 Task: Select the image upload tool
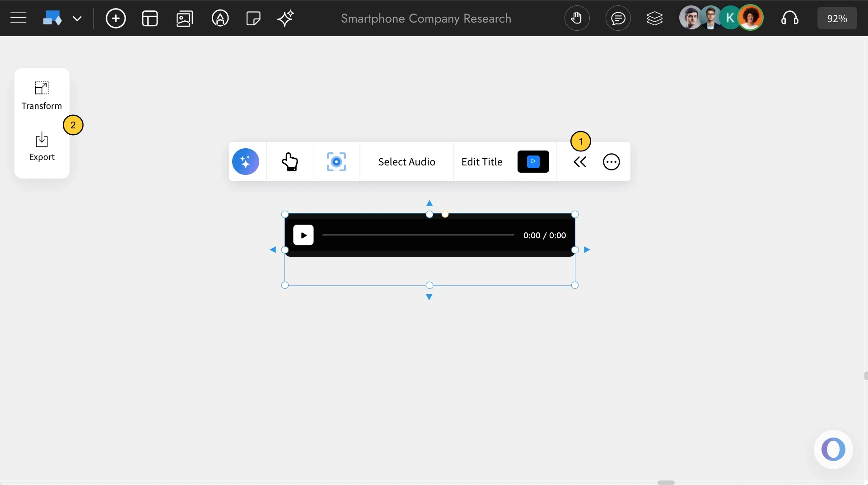click(x=185, y=18)
